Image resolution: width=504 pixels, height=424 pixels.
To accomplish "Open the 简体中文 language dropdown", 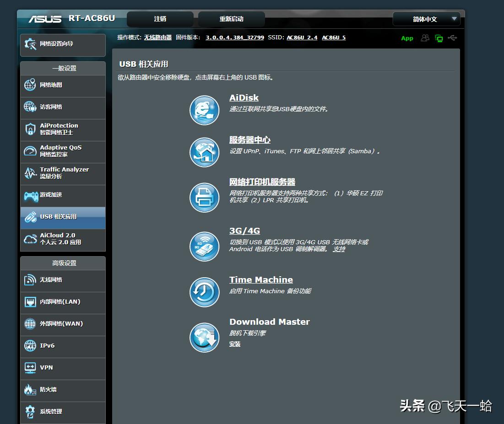I will 426,19.
